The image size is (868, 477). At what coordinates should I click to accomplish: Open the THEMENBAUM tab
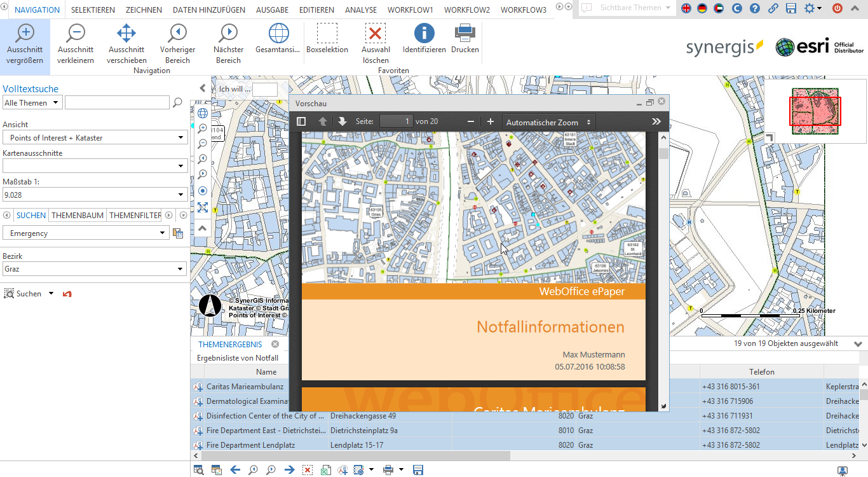[x=78, y=215]
